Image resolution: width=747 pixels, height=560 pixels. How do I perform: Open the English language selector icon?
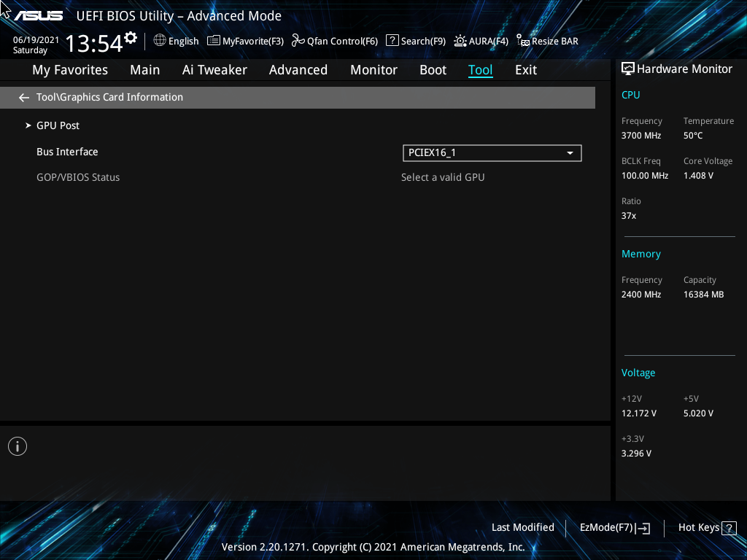coord(160,41)
